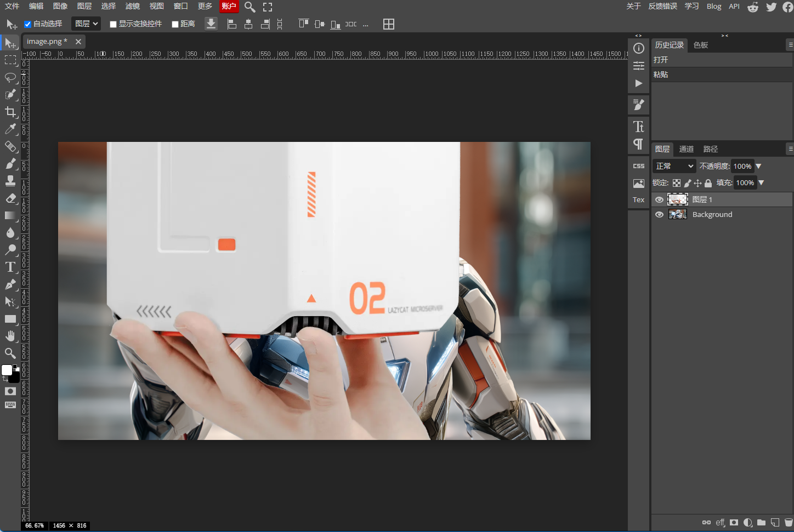Screen dimensions: 794x532
Task: Switch to the 通道 tab
Action: click(686, 149)
